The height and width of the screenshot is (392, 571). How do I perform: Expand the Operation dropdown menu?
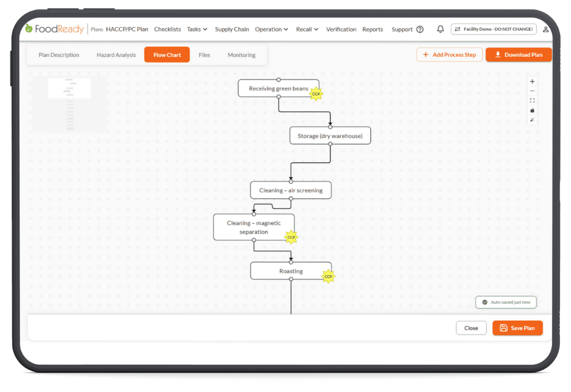point(271,30)
